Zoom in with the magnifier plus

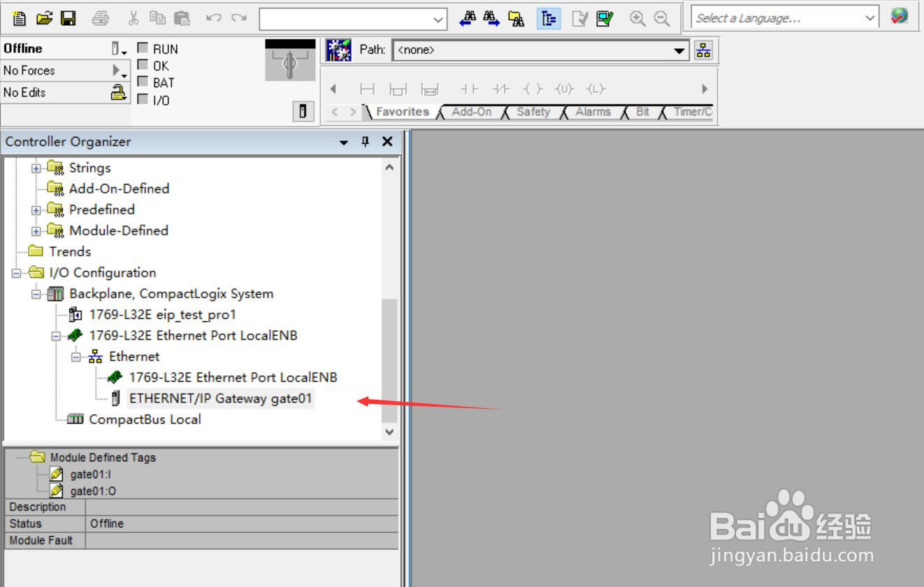pyautogui.click(x=637, y=19)
